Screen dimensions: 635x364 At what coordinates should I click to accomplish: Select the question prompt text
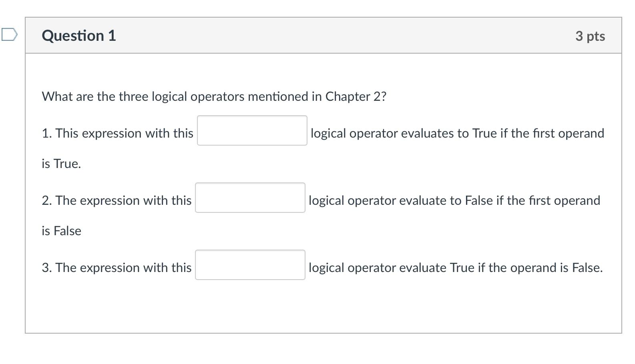(x=214, y=96)
